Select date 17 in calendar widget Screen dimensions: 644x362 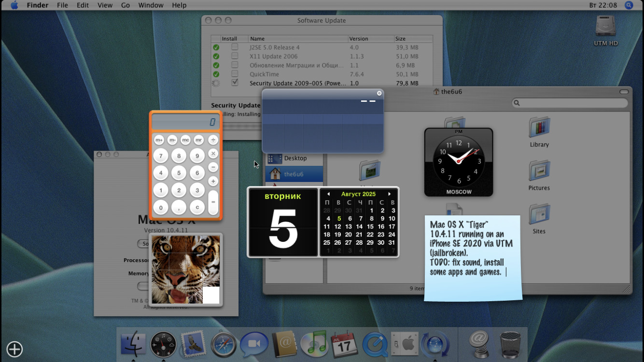click(x=392, y=226)
